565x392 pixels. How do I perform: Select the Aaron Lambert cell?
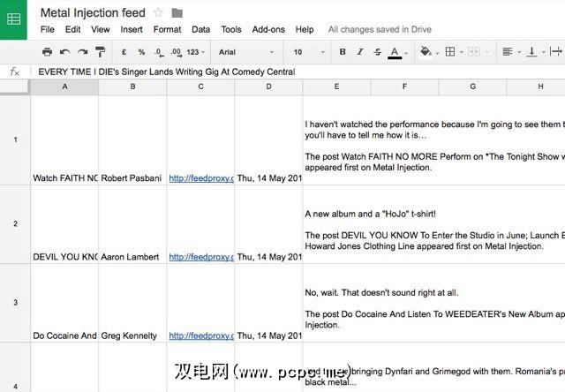click(132, 224)
